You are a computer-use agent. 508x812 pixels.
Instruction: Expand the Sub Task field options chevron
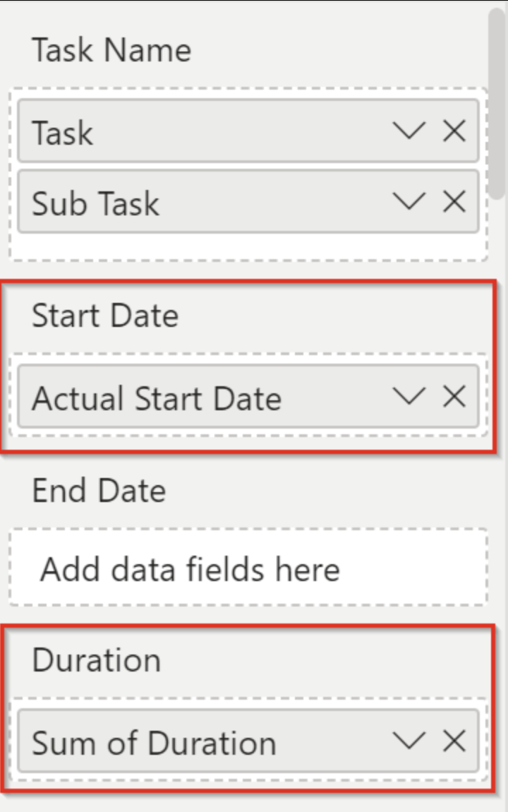409,203
